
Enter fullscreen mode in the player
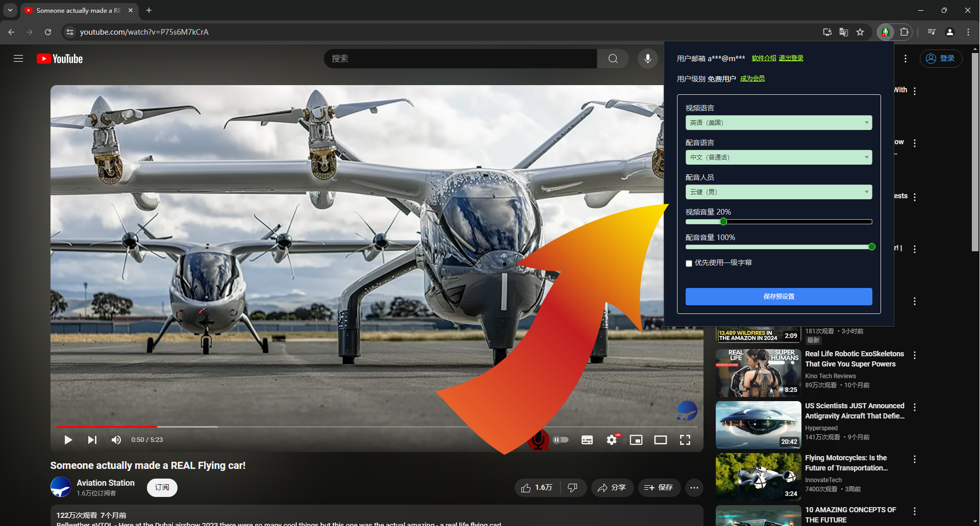(685, 440)
